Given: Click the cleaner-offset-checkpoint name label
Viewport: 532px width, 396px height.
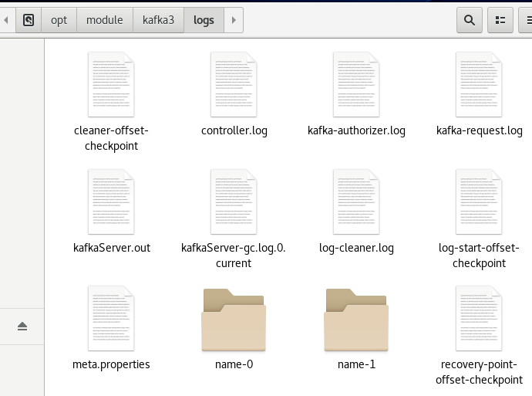Looking at the screenshot, I should (111, 138).
